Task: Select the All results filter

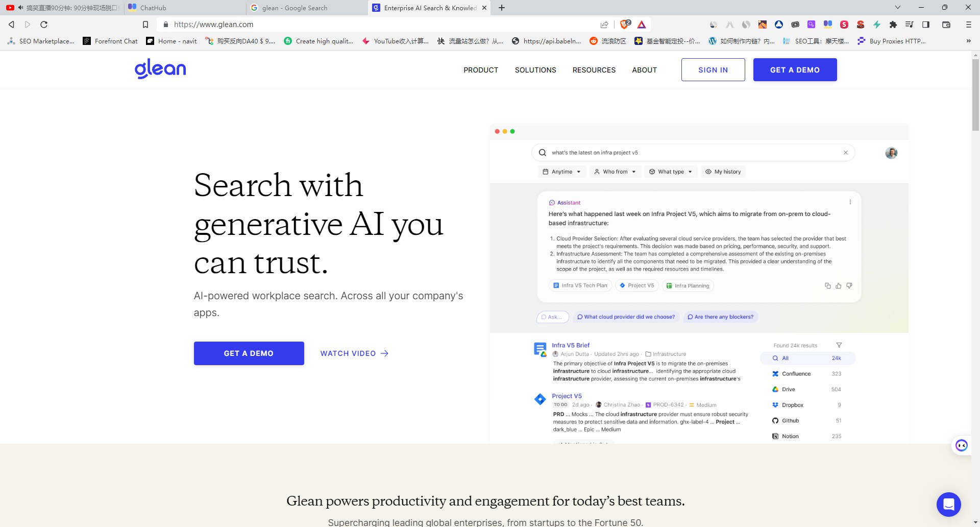Action: tap(807, 358)
